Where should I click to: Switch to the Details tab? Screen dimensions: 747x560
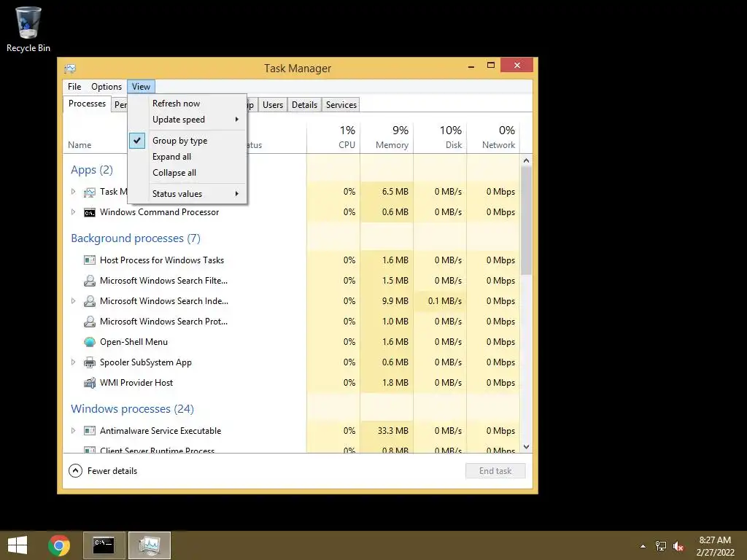pyautogui.click(x=304, y=105)
